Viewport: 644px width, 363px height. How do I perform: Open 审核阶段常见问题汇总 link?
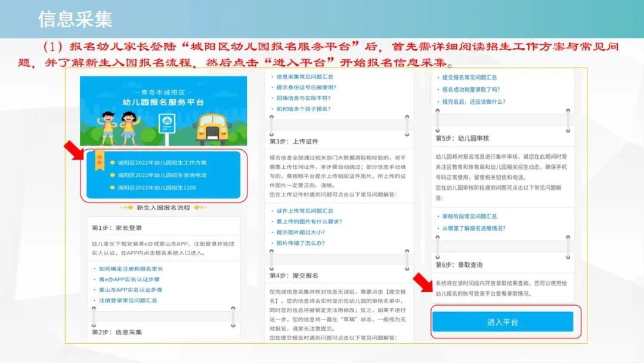469,216
